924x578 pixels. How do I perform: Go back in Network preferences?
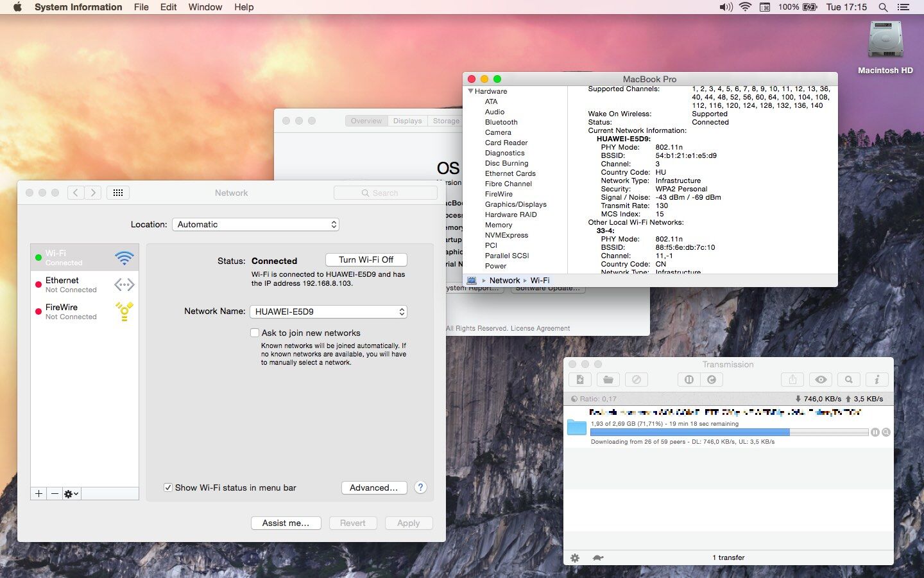pyautogui.click(x=76, y=193)
